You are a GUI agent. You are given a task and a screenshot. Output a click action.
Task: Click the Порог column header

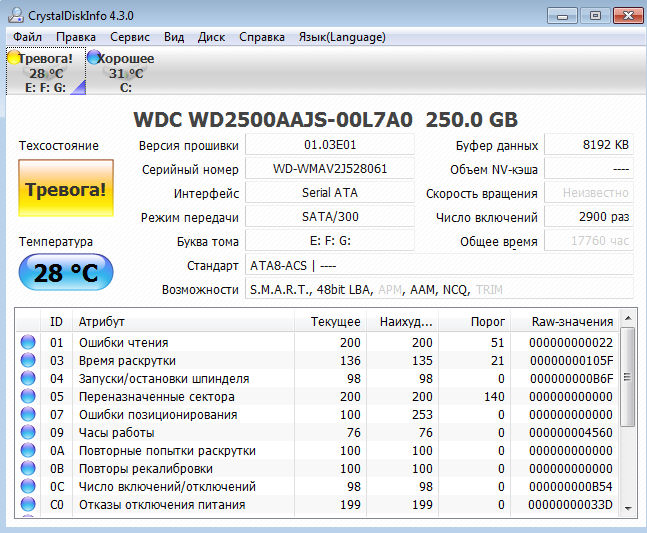click(x=475, y=321)
